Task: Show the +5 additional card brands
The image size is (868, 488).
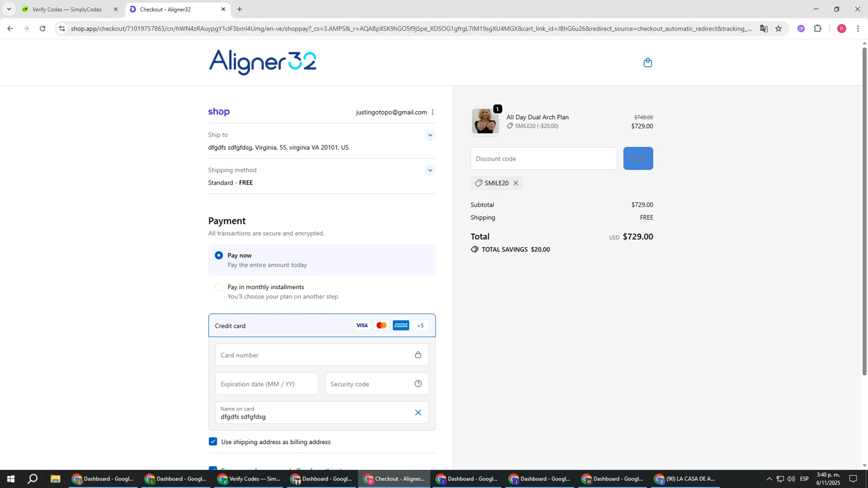Action: 421,326
